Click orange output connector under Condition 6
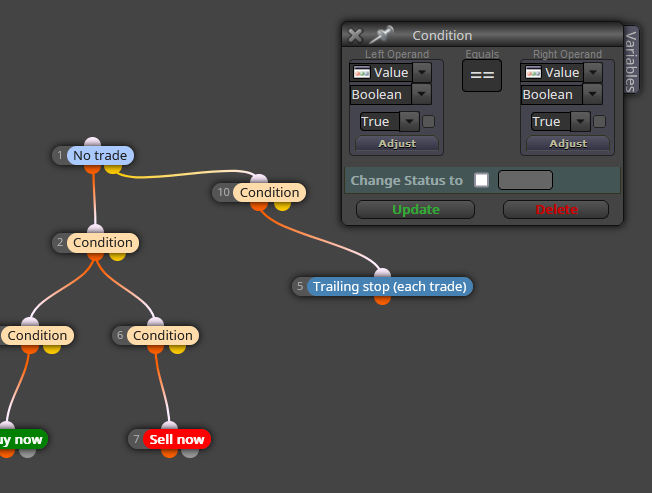 coord(155,349)
